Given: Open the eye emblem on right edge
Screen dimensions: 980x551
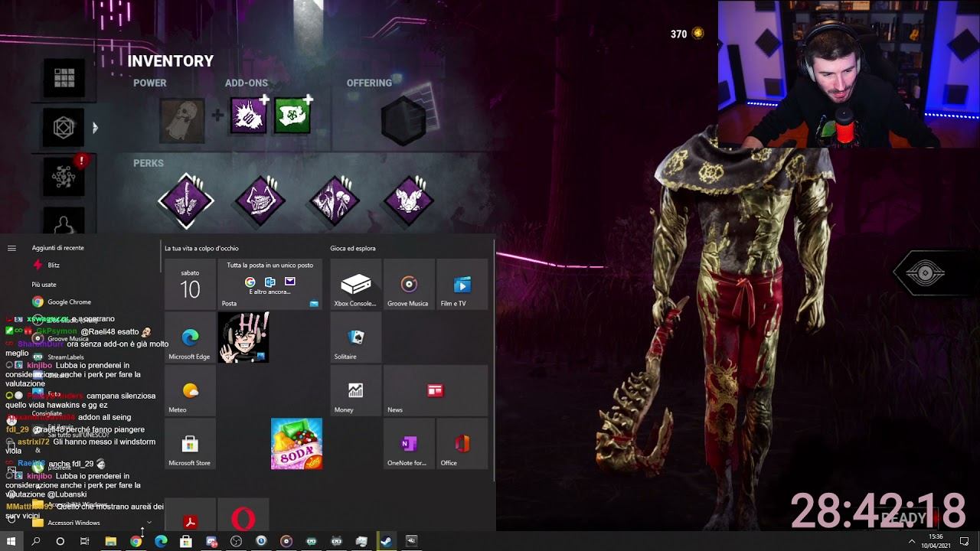Looking at the screenshot, I should click(924, 273).
